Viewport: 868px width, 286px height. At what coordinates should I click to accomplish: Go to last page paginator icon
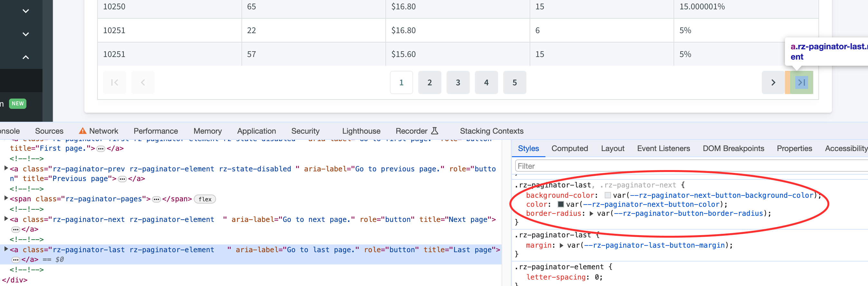[x=802, y=82]
